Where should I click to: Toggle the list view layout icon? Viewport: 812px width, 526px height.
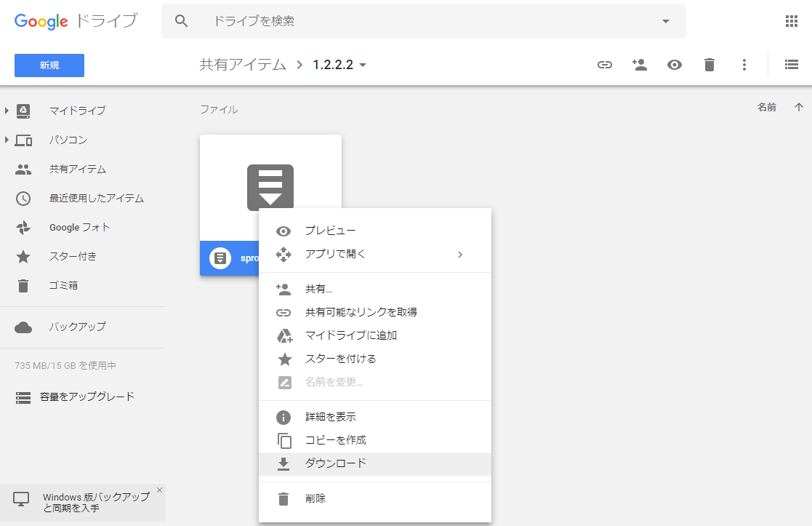(792, 64)
